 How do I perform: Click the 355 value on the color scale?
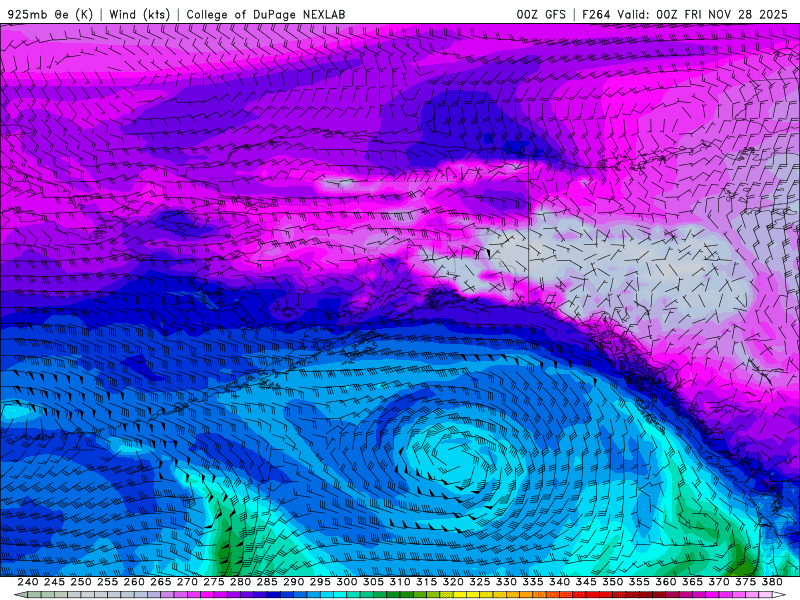coord(638,582)
